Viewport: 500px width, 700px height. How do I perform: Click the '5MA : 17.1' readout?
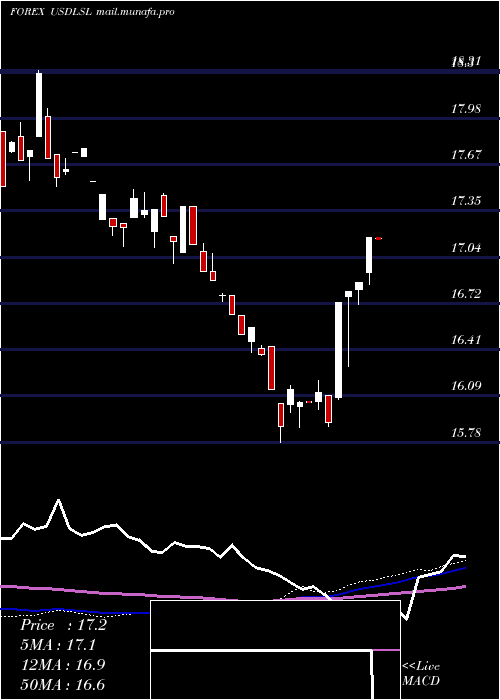[x=58, y=645]
